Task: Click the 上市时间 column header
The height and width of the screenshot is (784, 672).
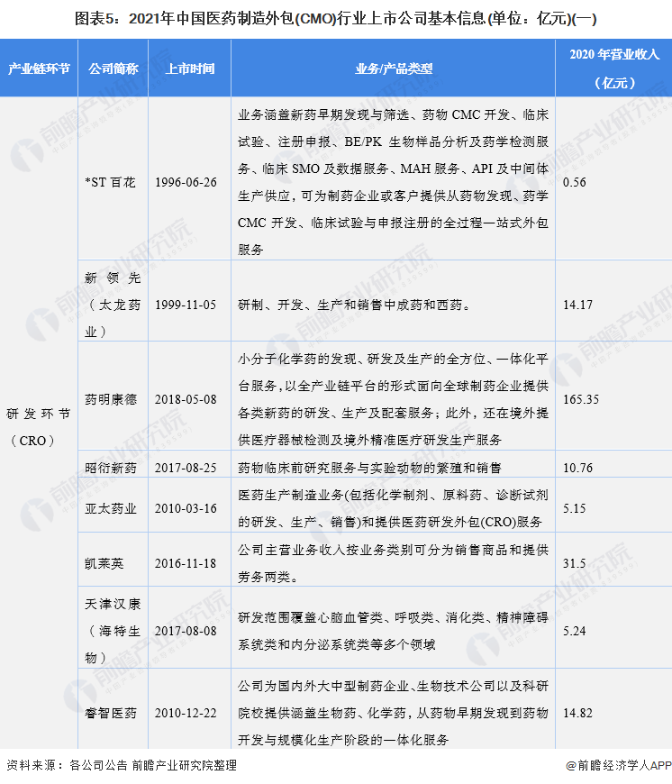Action: (190, 68)
